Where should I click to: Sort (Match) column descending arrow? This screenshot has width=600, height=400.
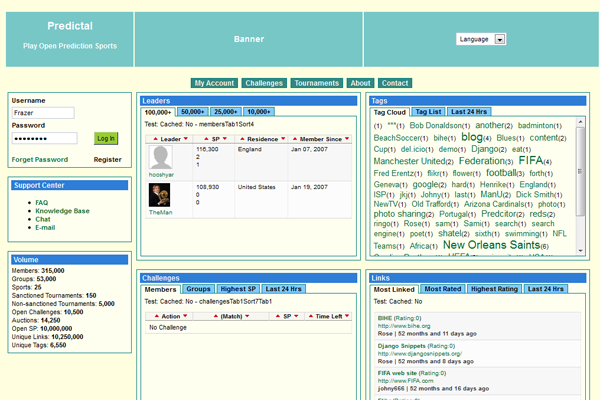247,316
